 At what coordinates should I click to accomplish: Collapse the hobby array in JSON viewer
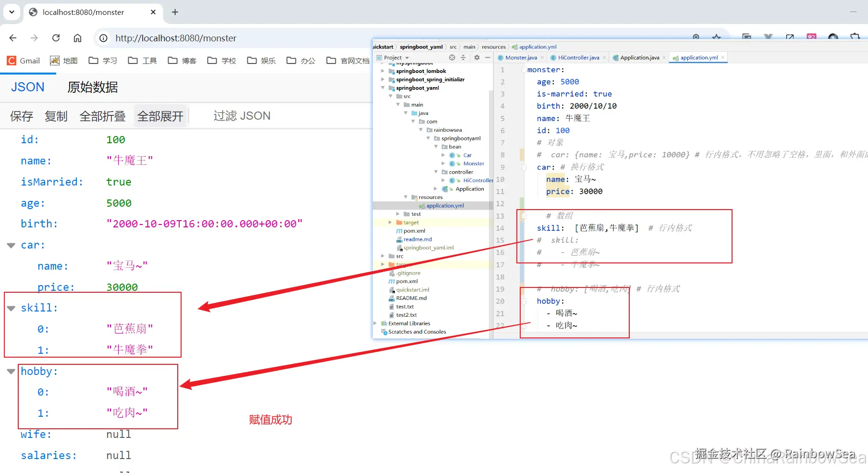click(x=11, y=371)
